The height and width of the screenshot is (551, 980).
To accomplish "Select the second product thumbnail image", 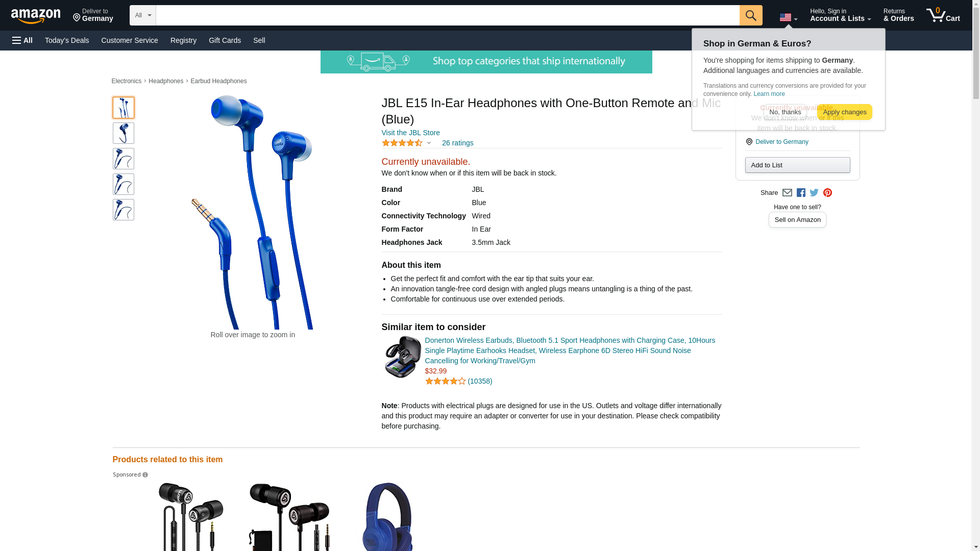I will (x=124, y=133).
